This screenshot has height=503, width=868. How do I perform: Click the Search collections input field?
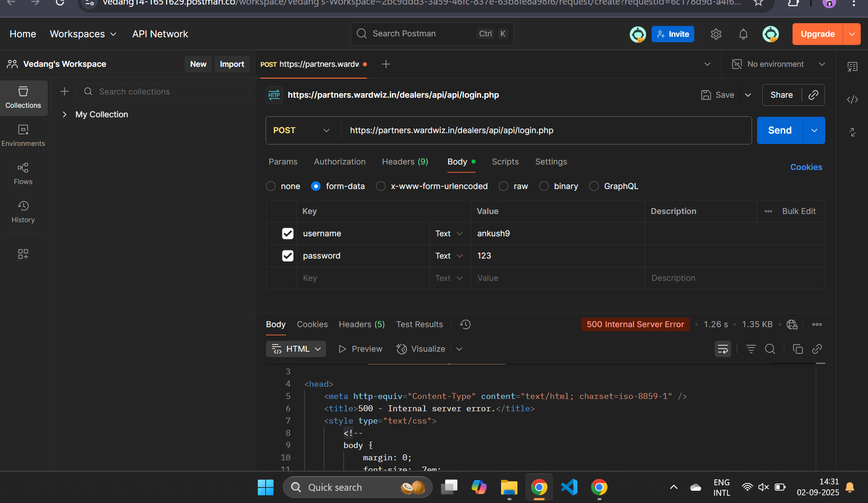click(x=168, y=92)
